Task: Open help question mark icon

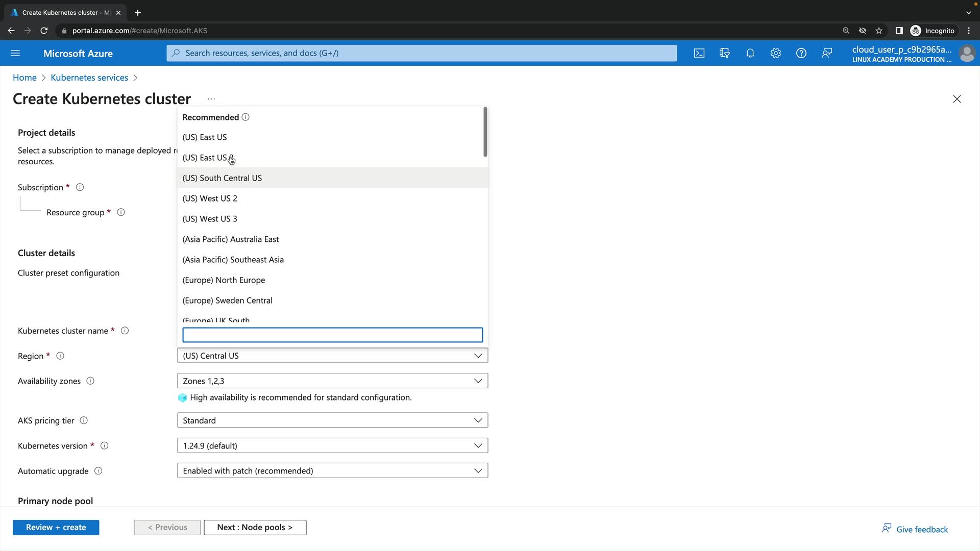Action: click(x=801, y=53)
